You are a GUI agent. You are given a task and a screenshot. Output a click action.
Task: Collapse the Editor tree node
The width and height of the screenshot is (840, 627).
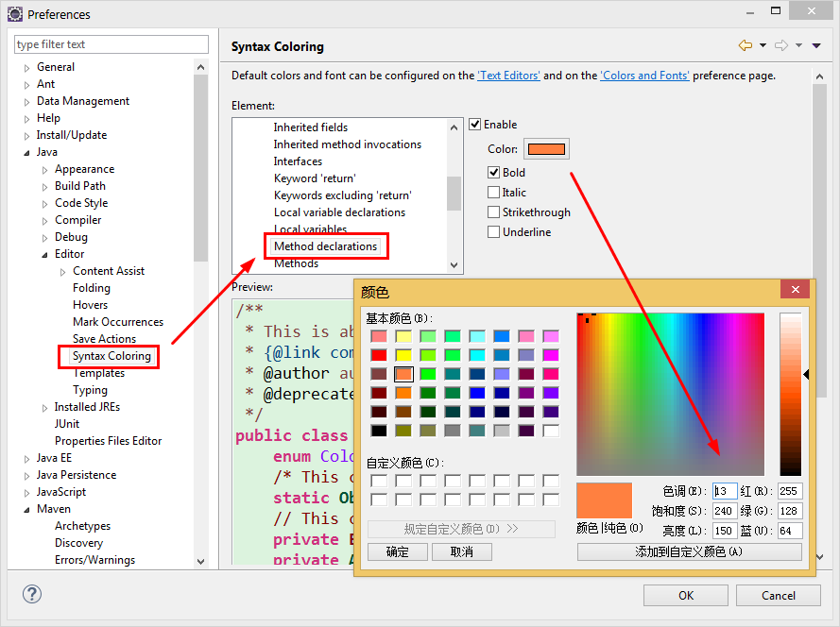tap(45, 255)
